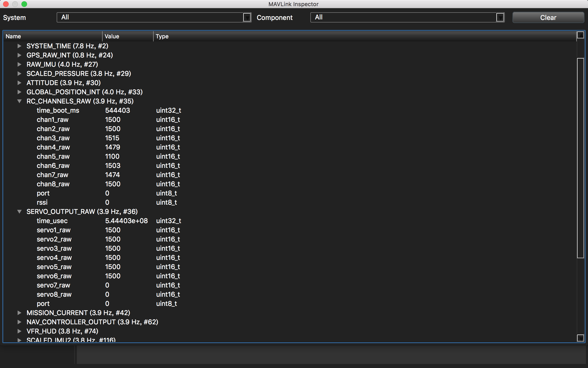Click the uint32_t type of time_boot_ms
Screen dimensions: 588x368
click(x=169, y=110)
